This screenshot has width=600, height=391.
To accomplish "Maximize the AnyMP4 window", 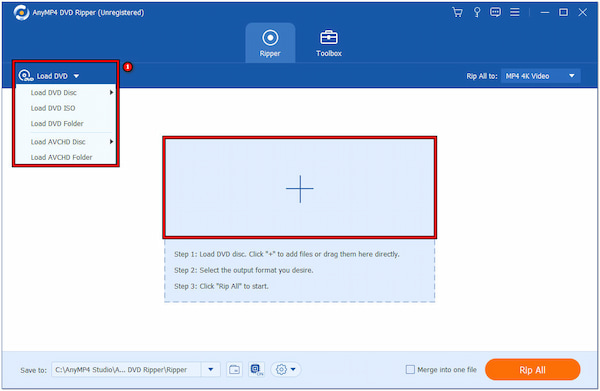I will pyautogui.click(x=563, y=12).
